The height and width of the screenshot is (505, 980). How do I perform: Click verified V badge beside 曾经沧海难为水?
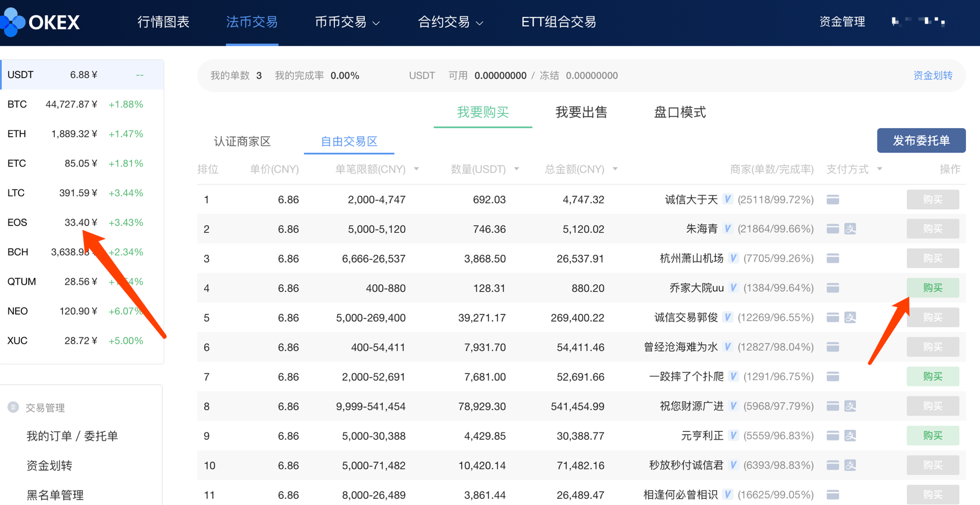point(728,346)
